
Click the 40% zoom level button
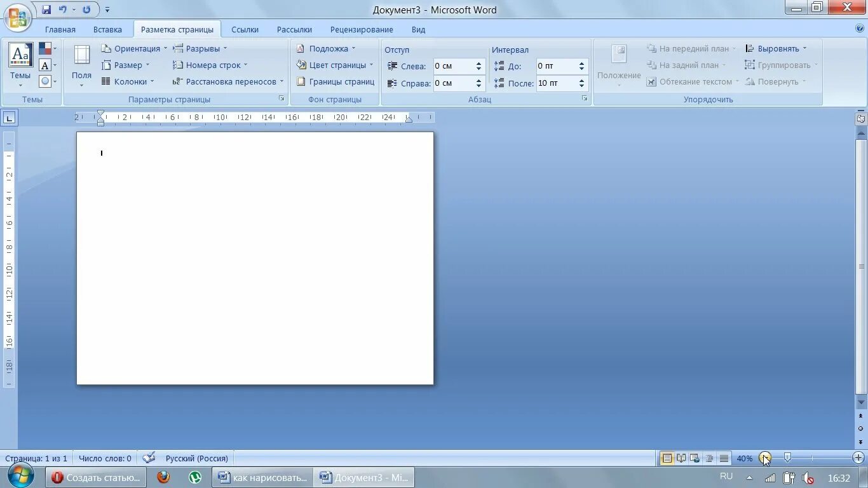tap(744, 458)
